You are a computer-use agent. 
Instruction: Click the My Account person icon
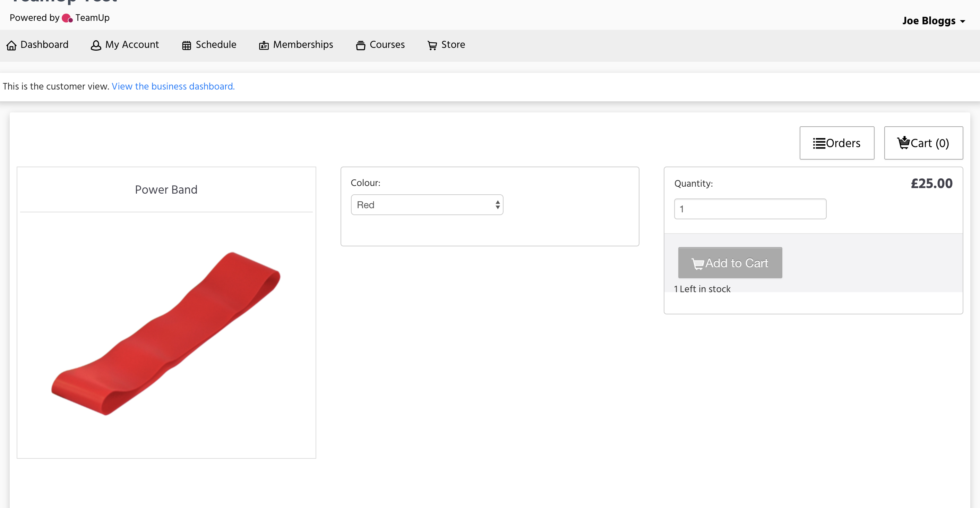tap(96, 45)
